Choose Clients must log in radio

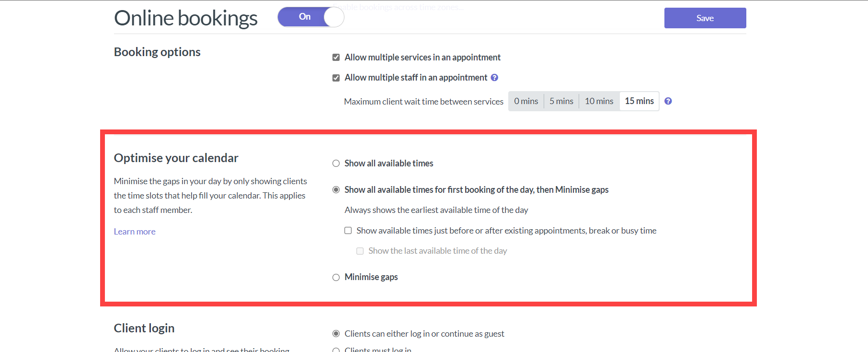[336, 350]
